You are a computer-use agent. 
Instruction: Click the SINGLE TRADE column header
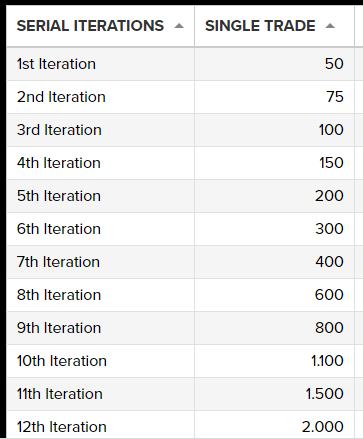click(274, 26)
